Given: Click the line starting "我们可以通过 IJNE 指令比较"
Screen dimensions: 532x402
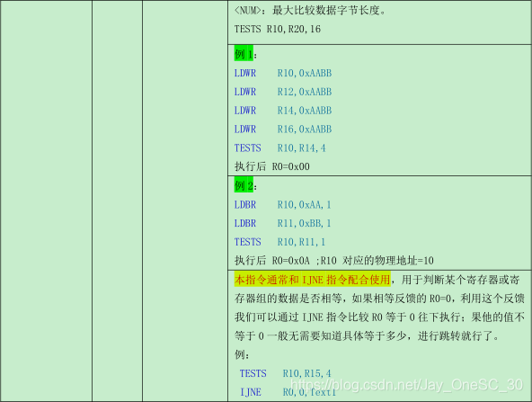Looking at the screenshot, I should [x=379, y=317].
